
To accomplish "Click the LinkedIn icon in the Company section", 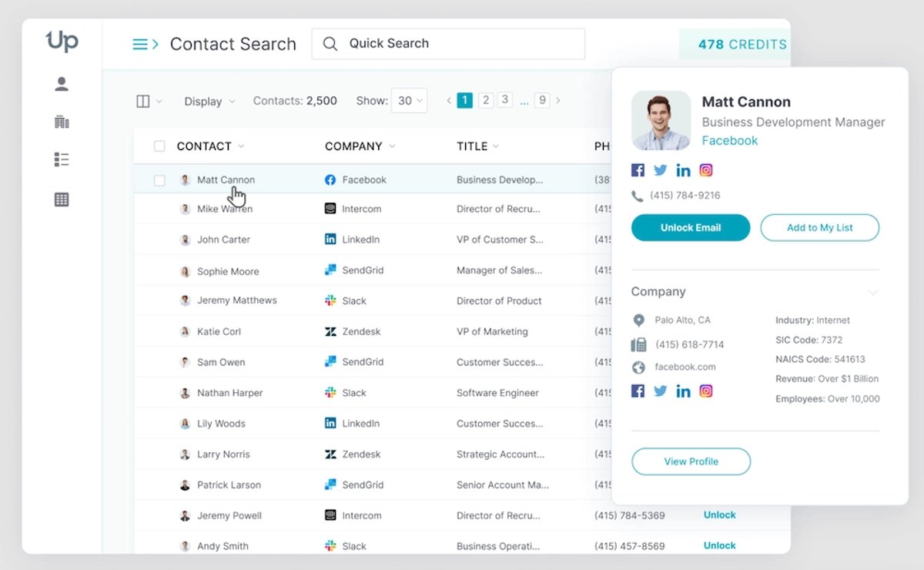I will click(x=683, y=391).
